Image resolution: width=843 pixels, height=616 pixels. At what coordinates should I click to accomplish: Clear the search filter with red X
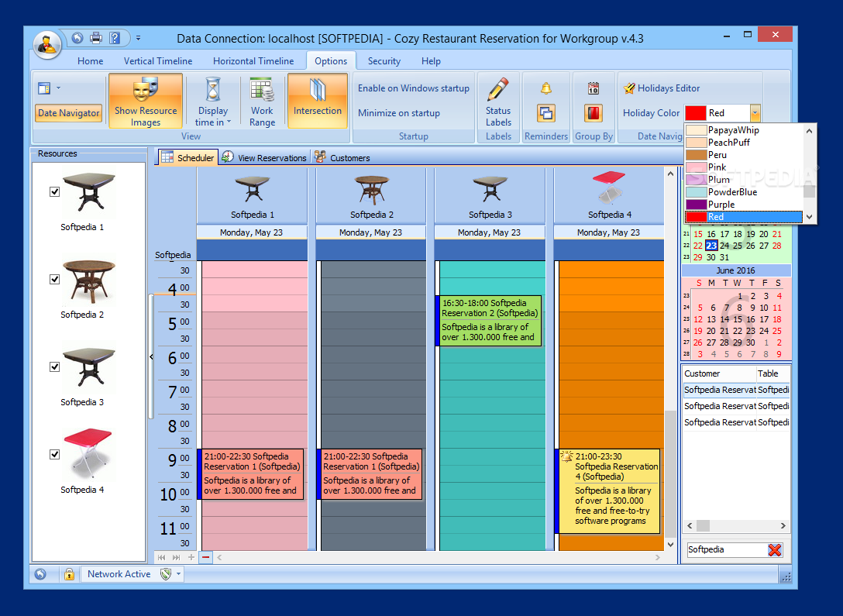click(775, 550)
